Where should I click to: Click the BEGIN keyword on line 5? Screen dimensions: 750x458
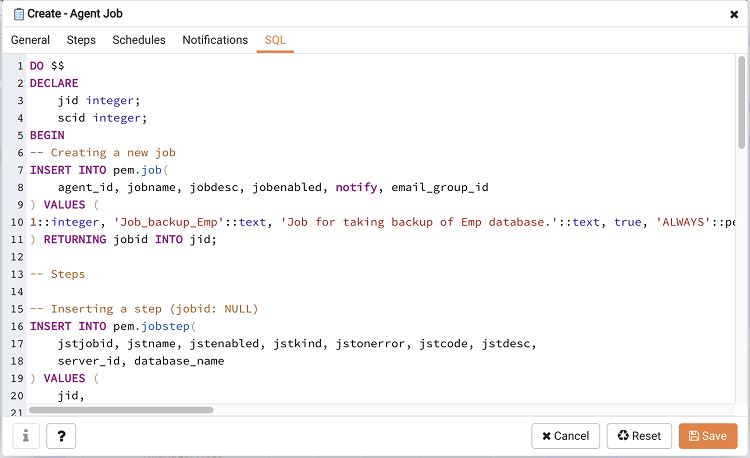(47, 135)
